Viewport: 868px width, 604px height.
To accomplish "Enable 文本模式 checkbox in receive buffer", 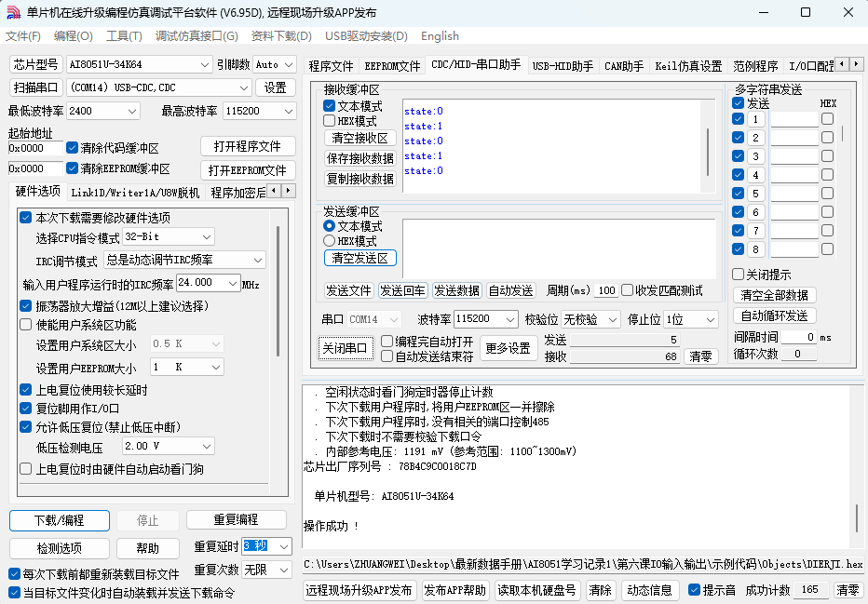I will click(x=330, y=106).
